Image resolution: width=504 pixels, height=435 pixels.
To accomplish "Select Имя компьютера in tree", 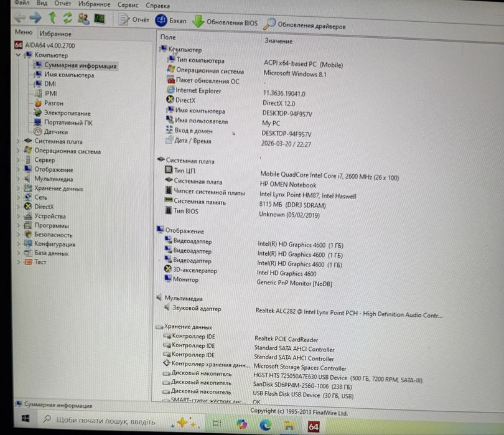I will coord(69,75).
